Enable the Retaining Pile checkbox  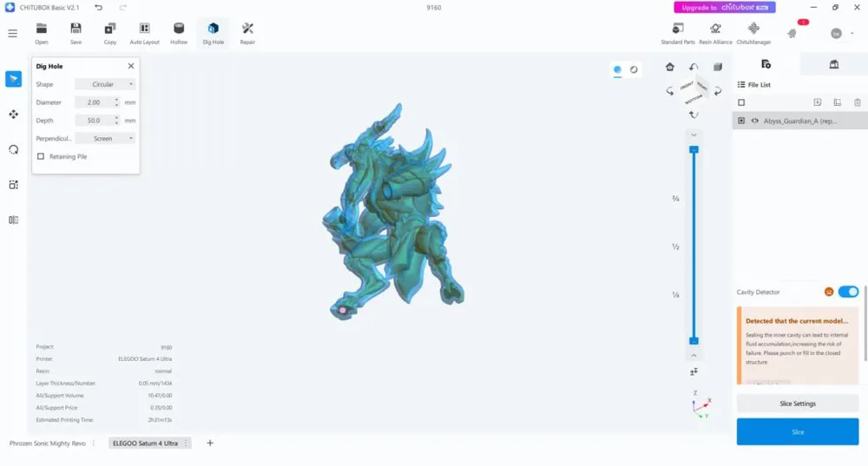coord(41,157)
